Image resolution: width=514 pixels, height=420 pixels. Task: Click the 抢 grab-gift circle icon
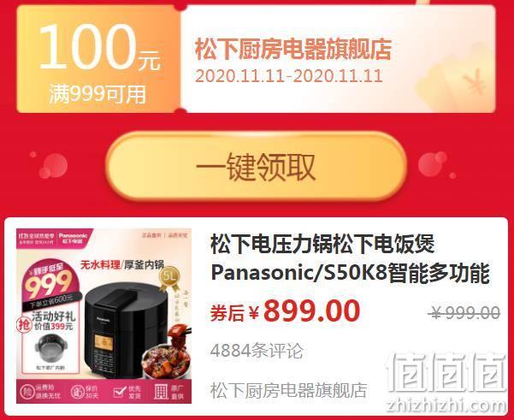point(25,325)
